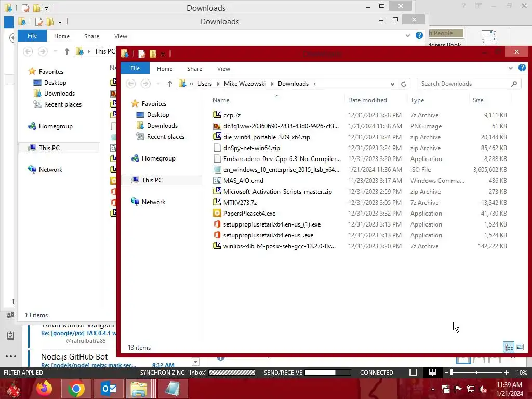Click the search magnifier icon
The height and width of the screenshot is (399, 532).
(514, 84)
